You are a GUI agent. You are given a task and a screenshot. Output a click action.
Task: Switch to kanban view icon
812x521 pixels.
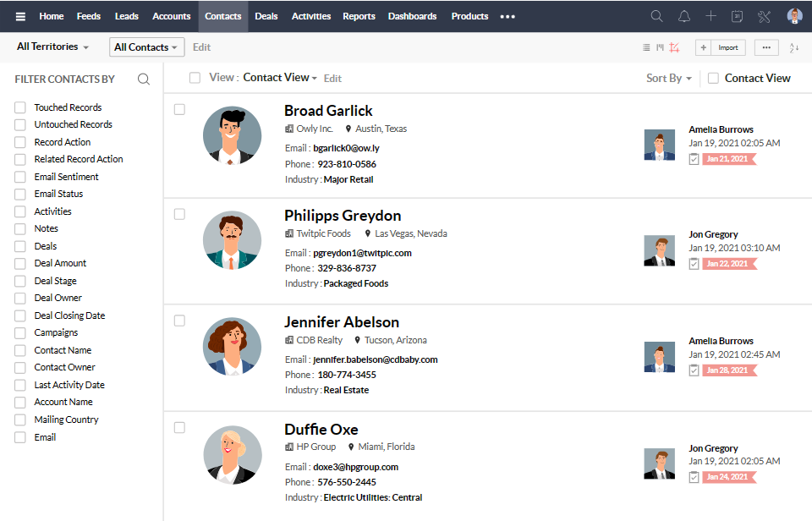pyautogui.click(x=661, y=47)
